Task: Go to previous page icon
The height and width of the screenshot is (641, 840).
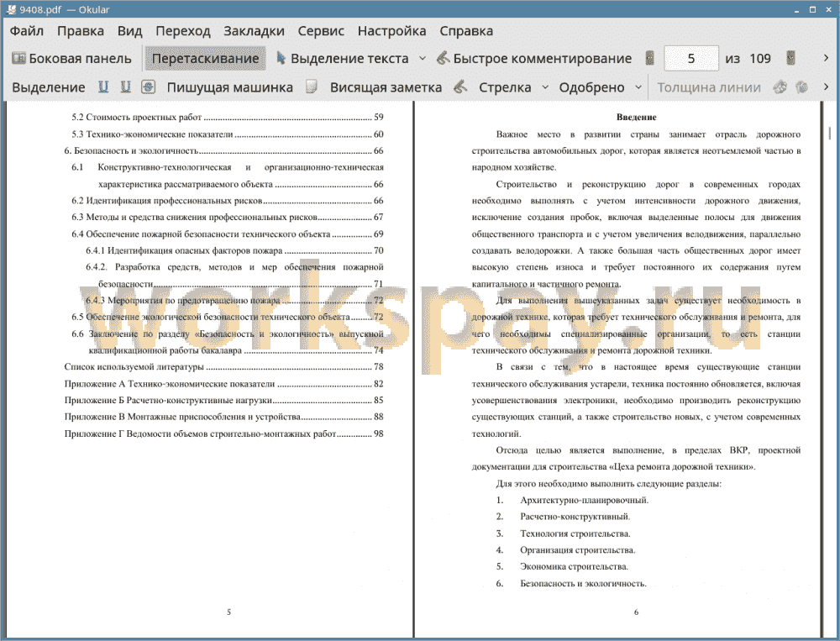Action: [650, 58]
